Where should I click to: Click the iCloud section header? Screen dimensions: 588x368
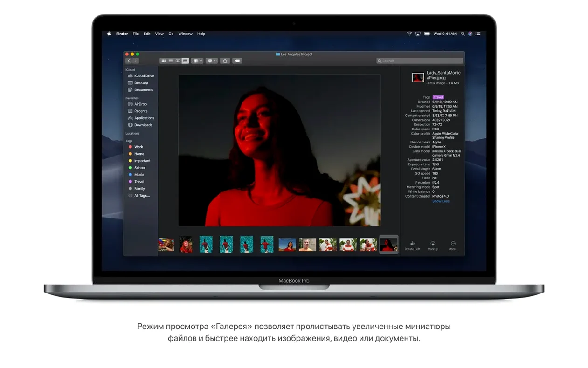[x=130, y=70]
